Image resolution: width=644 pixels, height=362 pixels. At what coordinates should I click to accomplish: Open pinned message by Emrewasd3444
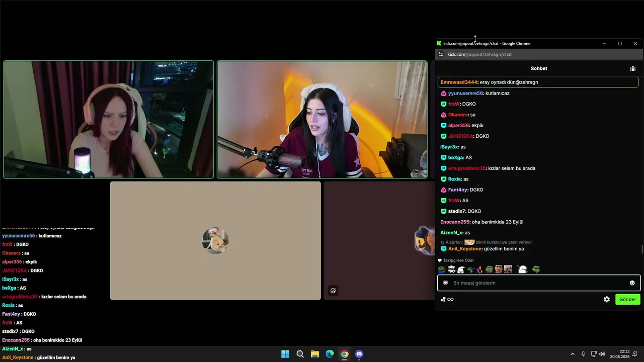pyautogui.click(x=538, y=82)
